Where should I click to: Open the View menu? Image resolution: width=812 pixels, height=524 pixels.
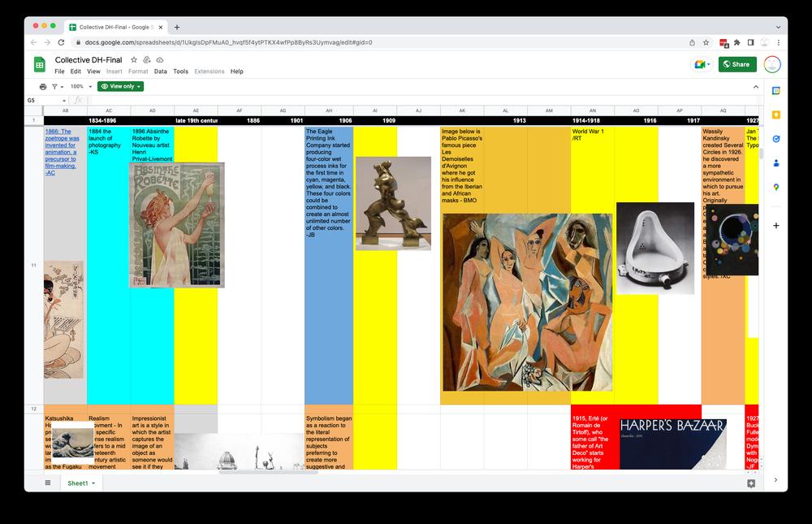coord(93,71)
